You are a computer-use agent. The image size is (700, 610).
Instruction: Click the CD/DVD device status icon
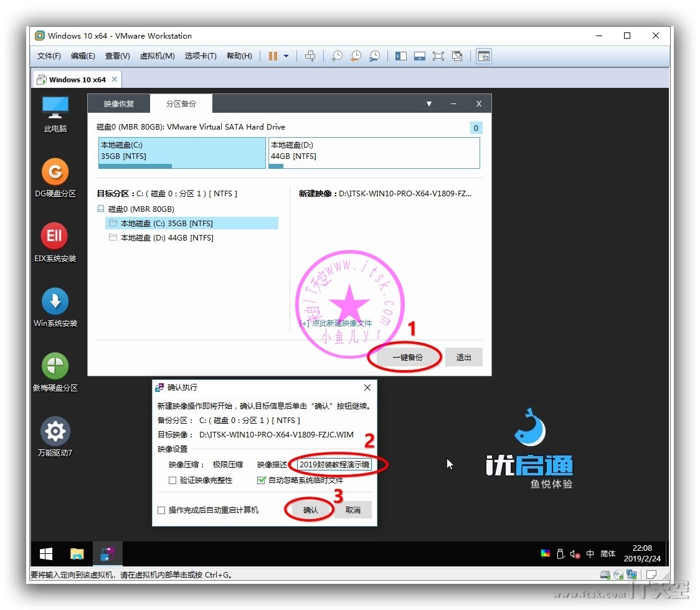[618, 574]
